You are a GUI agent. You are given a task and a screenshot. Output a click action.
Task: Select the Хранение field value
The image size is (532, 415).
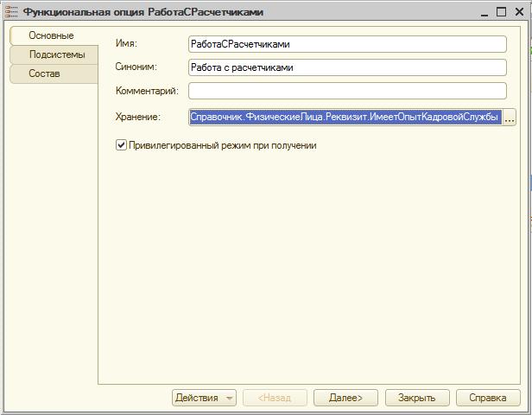(x=345, y=118)
